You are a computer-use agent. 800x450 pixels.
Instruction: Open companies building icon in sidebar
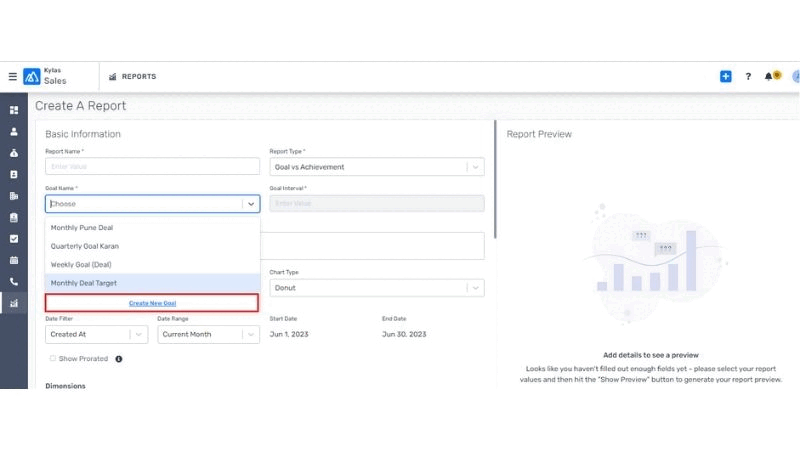(x=14, y=196)
